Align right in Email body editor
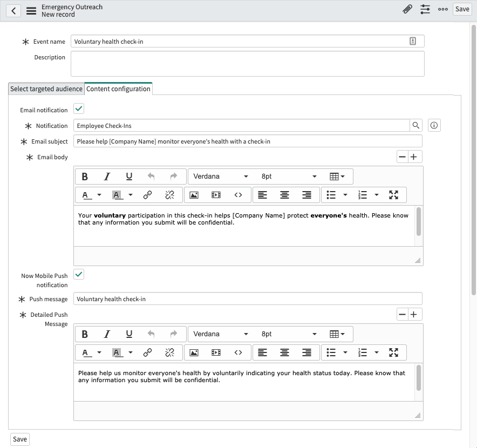The width and height of the screenshot is (477, 448). pos(306,195)
